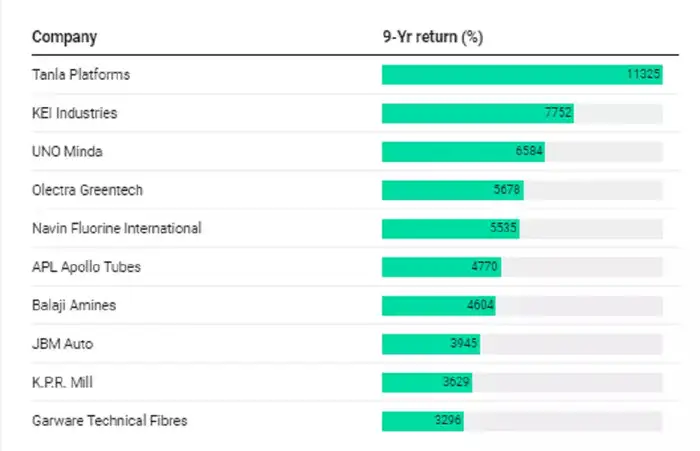Click the 6584 return value

pos(529,152)
